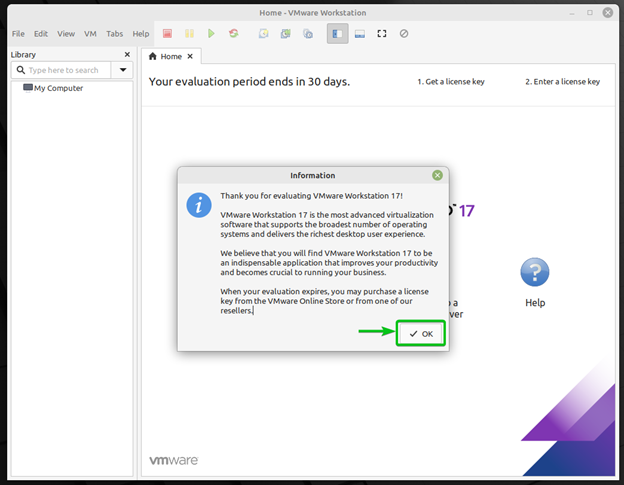Viewport: 624px width, 485px height.
Task: Expand the library search filter dropdown
Action: coord(123,70)
